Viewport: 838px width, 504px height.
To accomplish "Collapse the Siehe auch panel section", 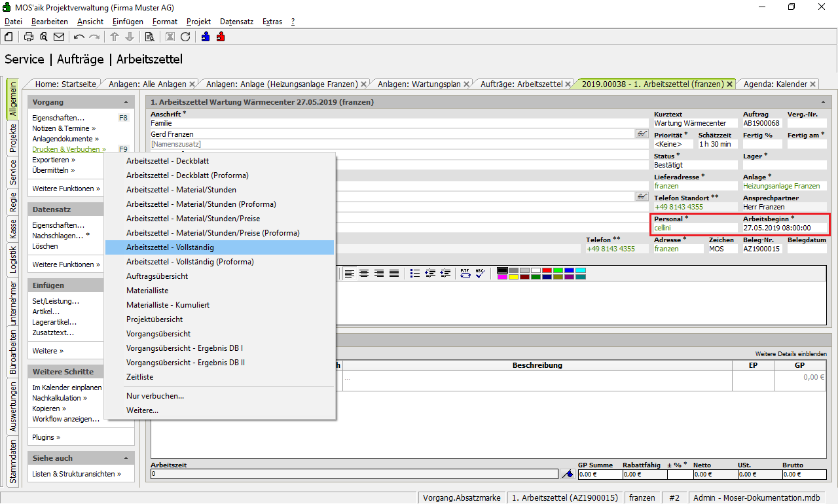I will click(x=126, y=458).
